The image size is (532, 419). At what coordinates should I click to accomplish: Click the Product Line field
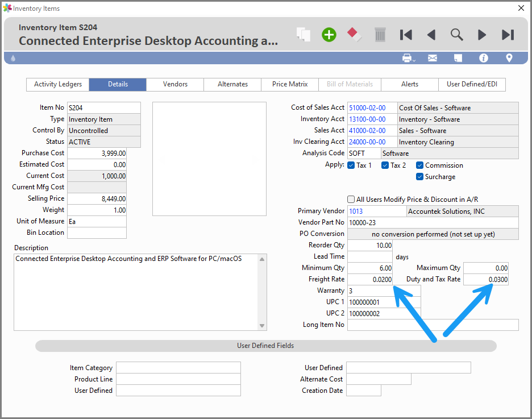tap(178, 379)
